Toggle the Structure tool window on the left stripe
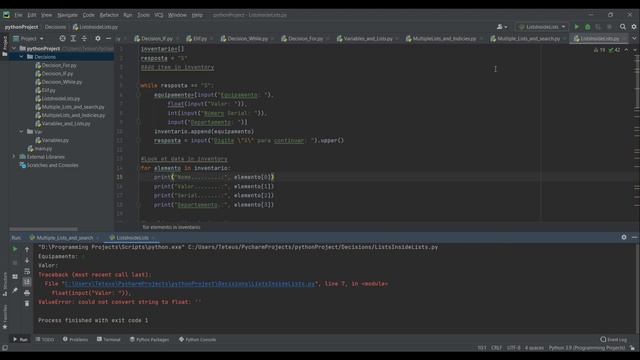Screen dimensions: 640x360 (x=5, y=284)
